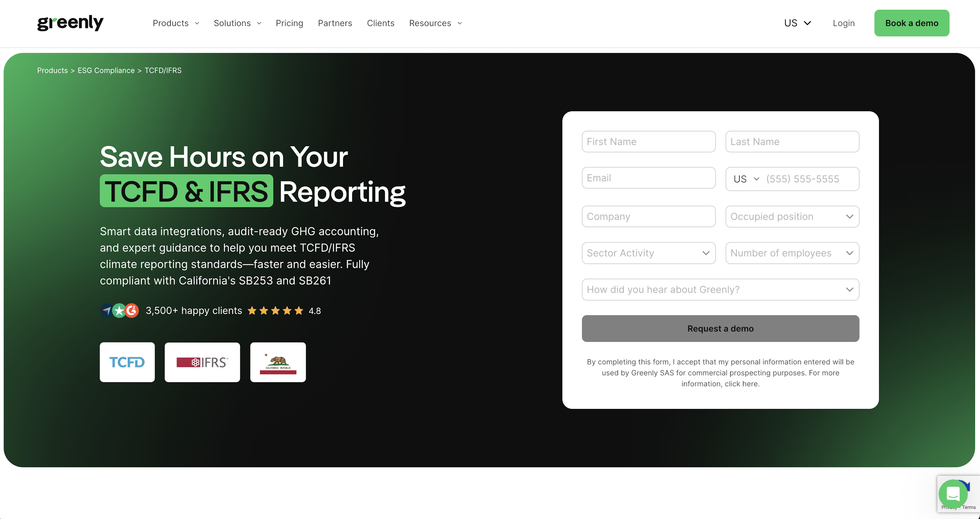Click the Greenly logo
This screenshot has height=519, width=980.
point(70,23)
